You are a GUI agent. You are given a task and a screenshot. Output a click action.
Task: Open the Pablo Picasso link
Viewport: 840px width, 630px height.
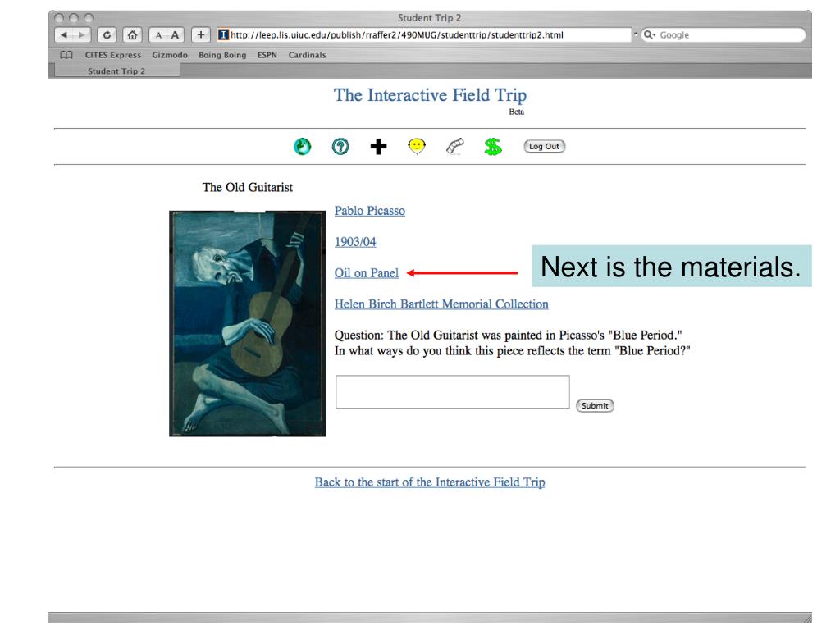point(370,211)
